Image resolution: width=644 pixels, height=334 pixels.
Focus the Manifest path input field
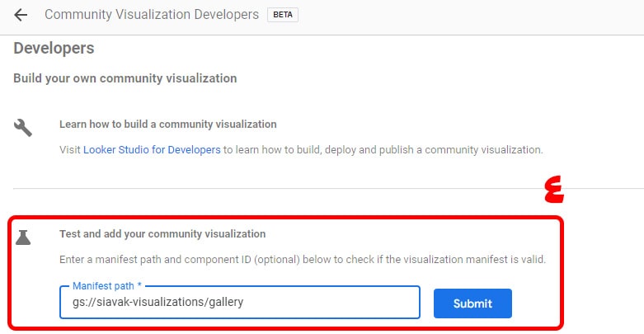[330, 303]
